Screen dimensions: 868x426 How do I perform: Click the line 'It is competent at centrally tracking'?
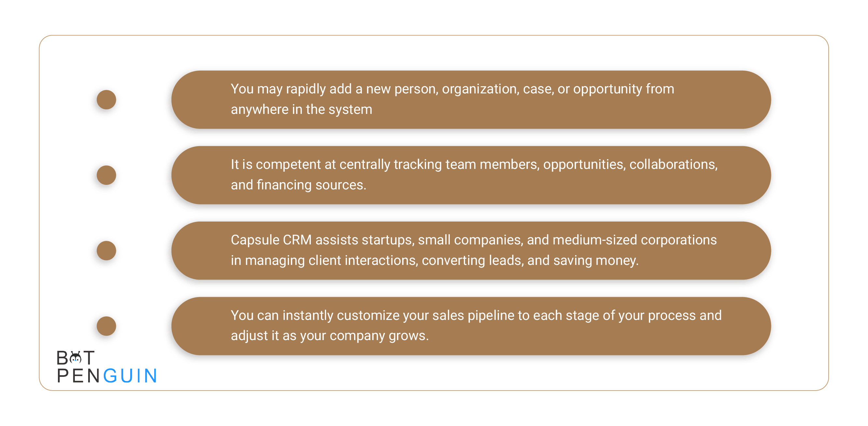tap(474, 165)
